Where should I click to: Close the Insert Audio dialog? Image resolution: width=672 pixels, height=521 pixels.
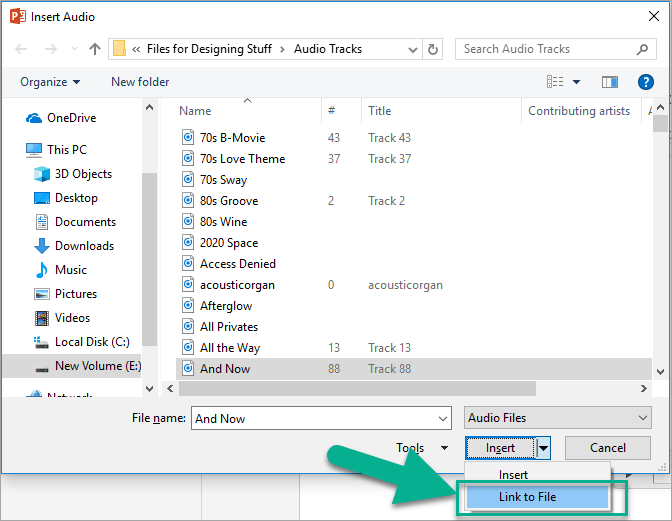click(654, 16)
